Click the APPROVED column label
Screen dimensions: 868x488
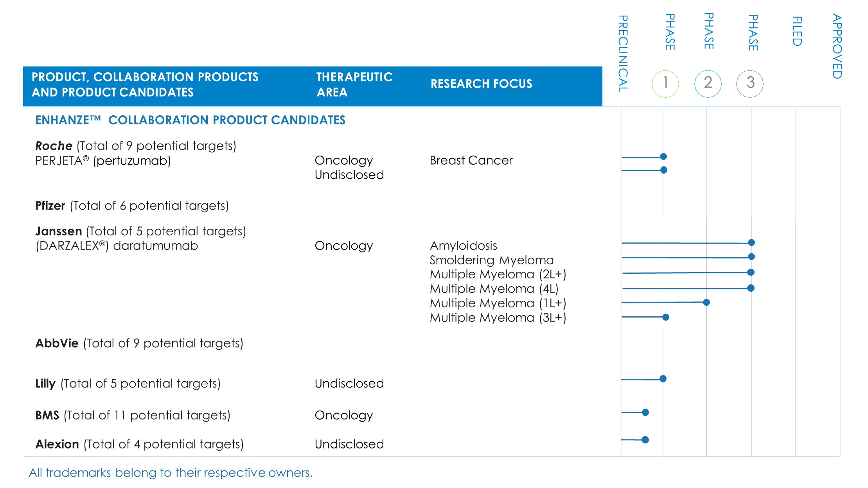coord(837,46)
